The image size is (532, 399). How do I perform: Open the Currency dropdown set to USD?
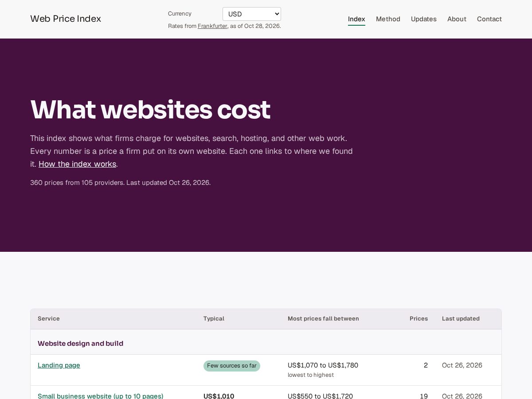(252, 14)
